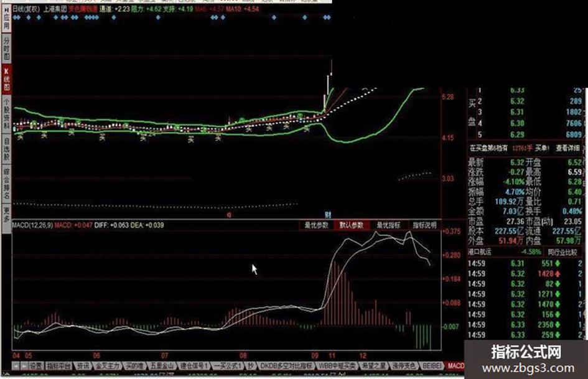Select the 一买公式1 indicator tab
The image size is (588, 379).
coord(228,365)
